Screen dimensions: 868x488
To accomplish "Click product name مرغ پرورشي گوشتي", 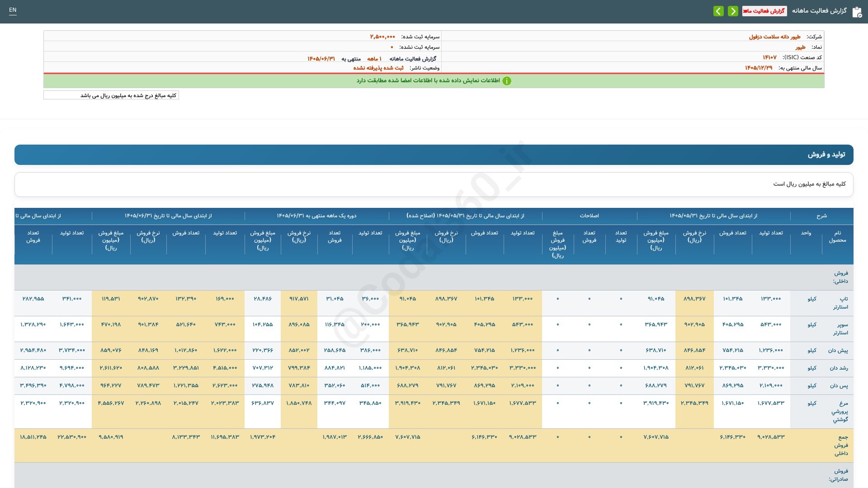I will point(840,412).
